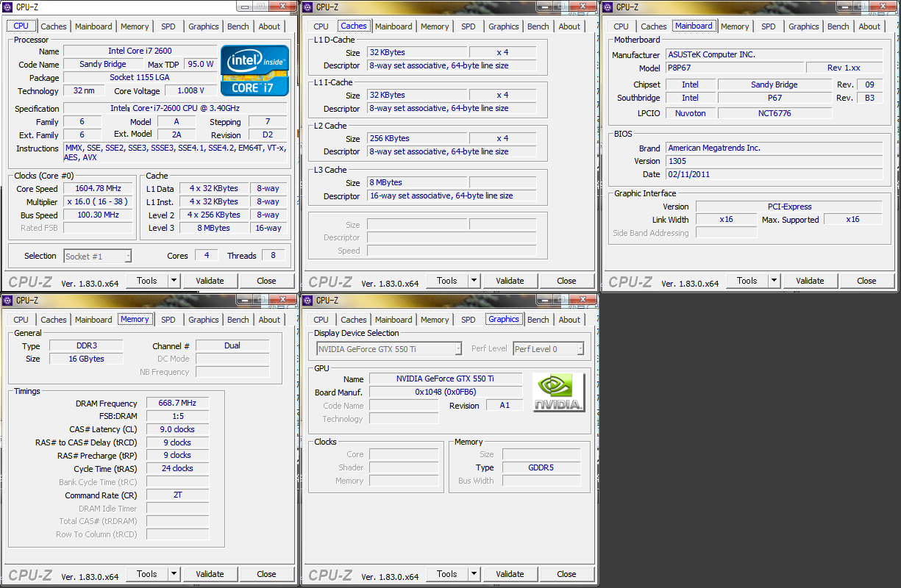The height and width of the screenshot is (588, 901).
Task: Click the title bar icon of the CPU tab window
Action: tap(9, 7)
